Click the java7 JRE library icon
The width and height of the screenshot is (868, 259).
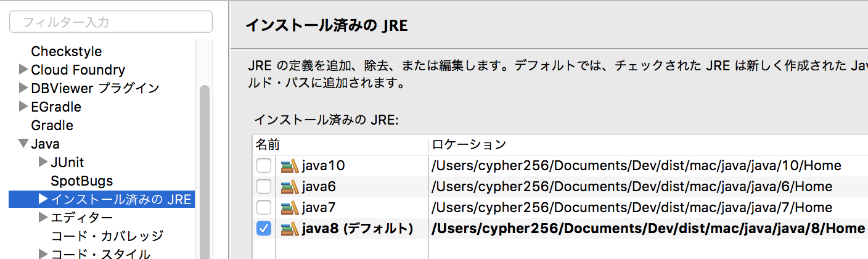point(290,208)
